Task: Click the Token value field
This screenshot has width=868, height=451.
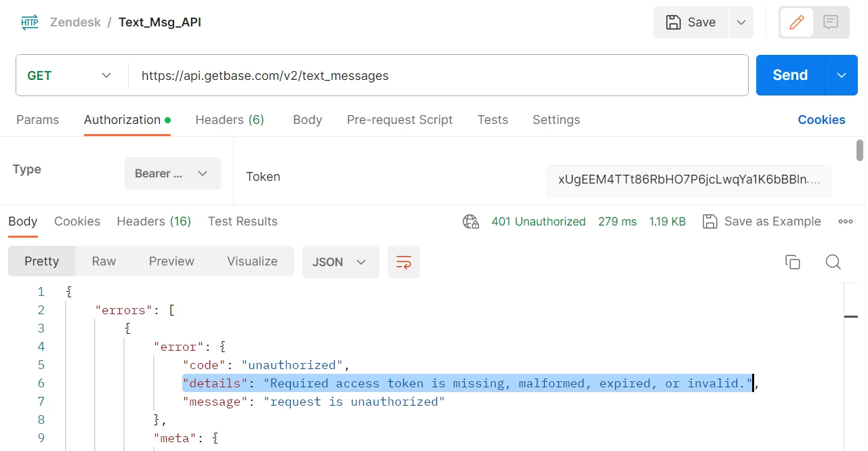Action: [x=689, y=180]
